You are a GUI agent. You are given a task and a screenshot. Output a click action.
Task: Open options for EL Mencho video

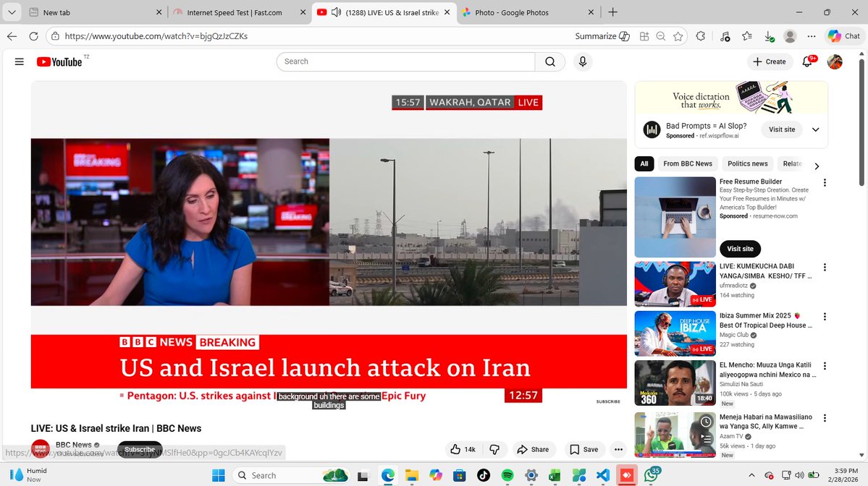(825, 366)
